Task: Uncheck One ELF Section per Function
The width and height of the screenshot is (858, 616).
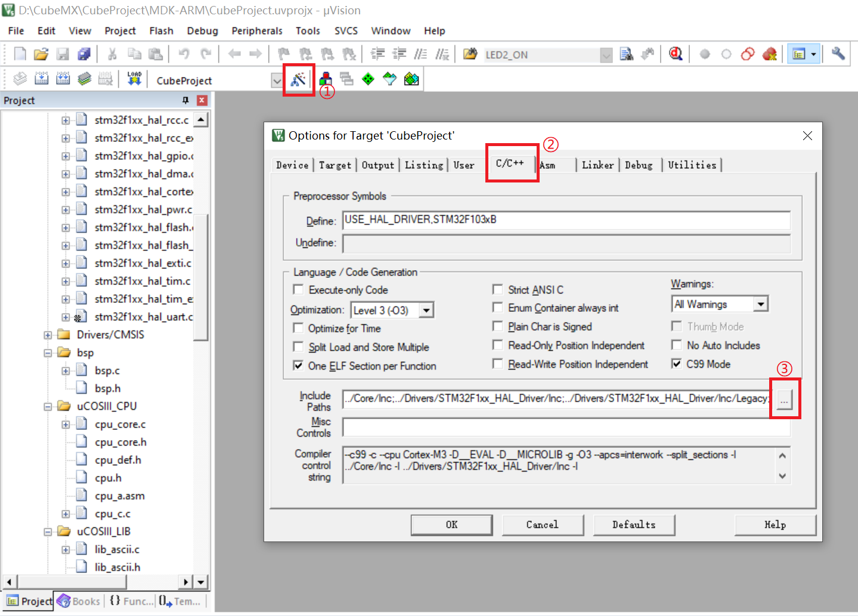Action: tap(298, 366)
